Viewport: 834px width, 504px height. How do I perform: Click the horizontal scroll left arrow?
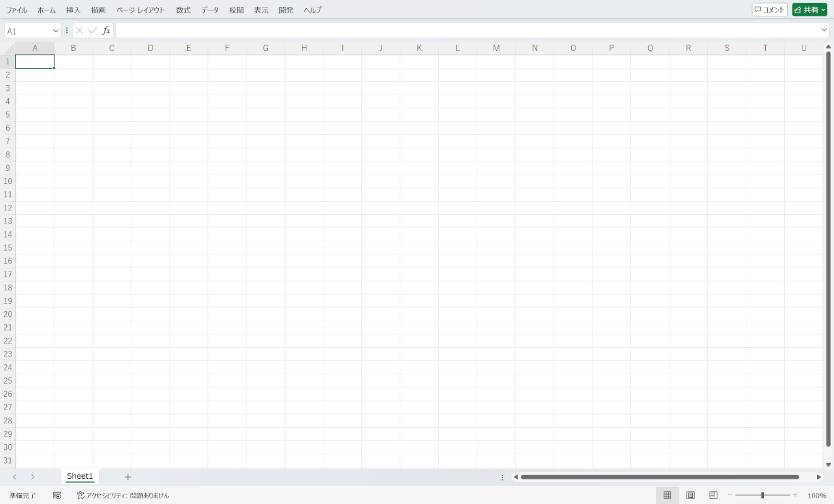point(516,477)
